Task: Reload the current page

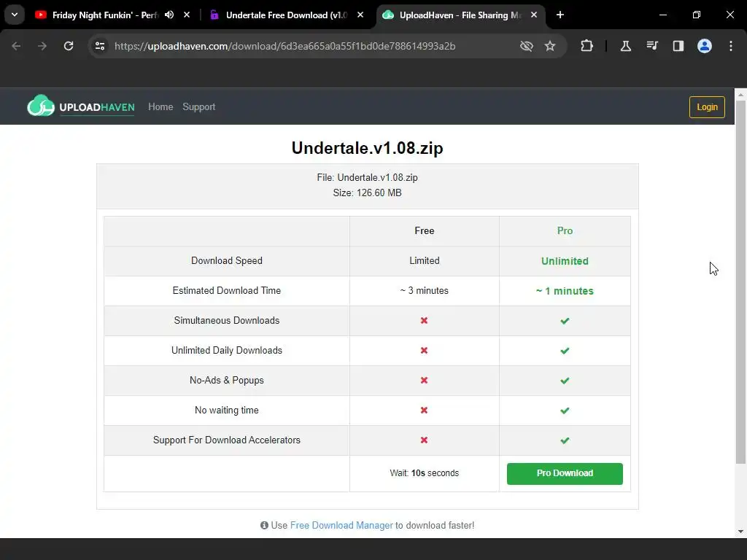Action: 69,46
